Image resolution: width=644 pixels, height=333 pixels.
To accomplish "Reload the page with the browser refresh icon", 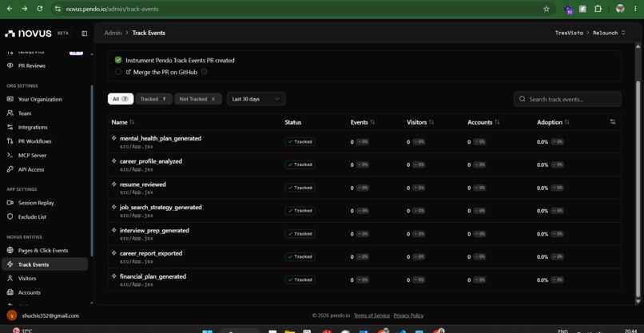I will tap(39, 9).
